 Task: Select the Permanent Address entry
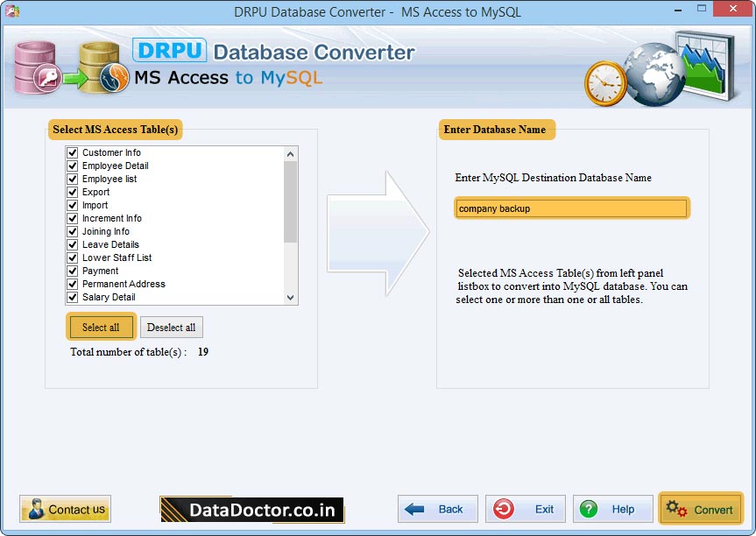click(124, 284)
